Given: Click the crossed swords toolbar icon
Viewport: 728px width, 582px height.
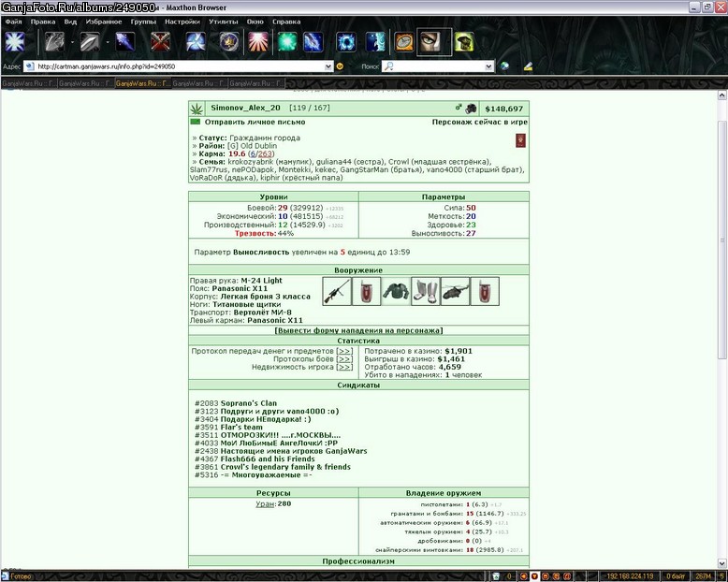Looking at the screenshot, I should (x=160, y=42).
